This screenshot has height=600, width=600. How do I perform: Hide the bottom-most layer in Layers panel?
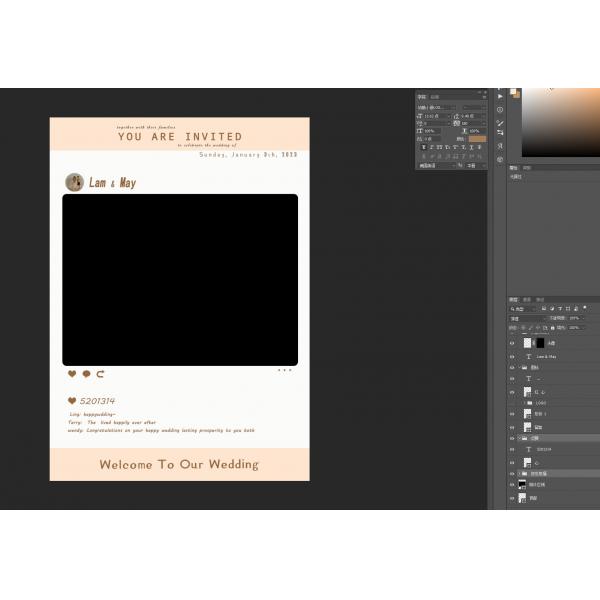point(512,497)
